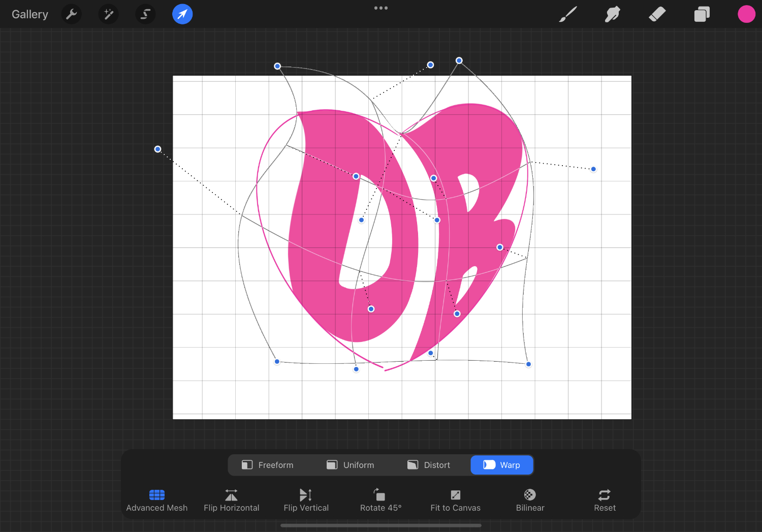Select the Eraser tool

coord(657,14)
